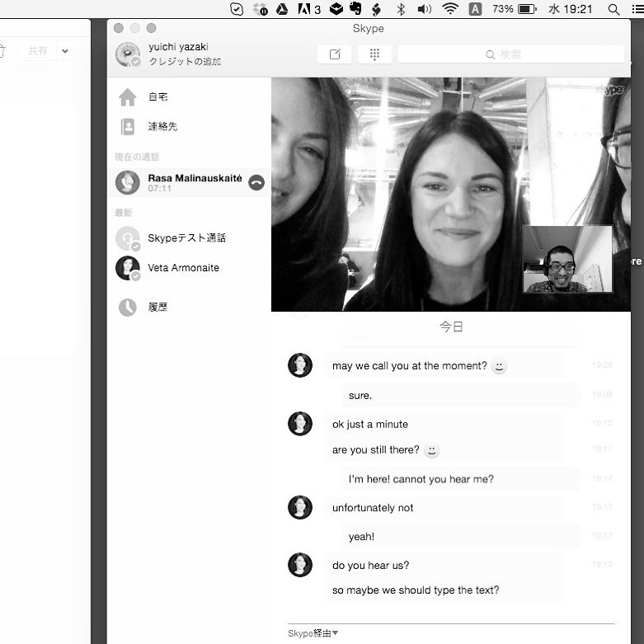Select the Veta Armonaite conversation
The image size is (644, 644).
pyautogui.click(x=183, y=268)
